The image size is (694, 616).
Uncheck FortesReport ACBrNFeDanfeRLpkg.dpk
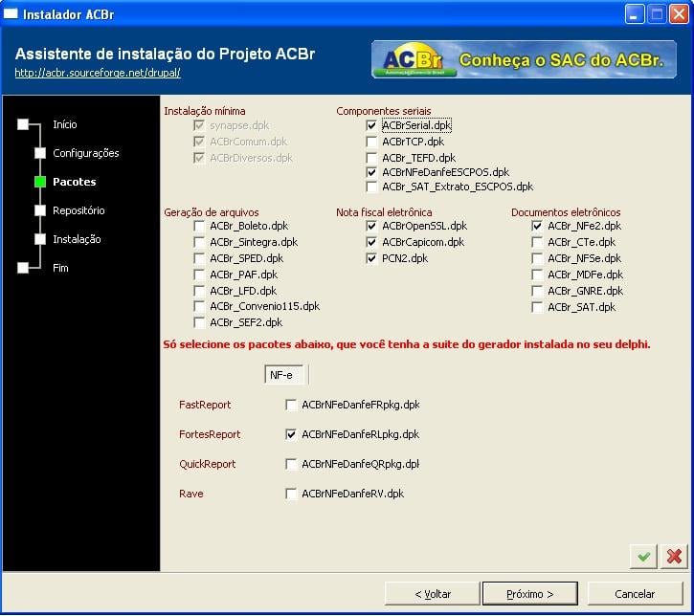click(291, 434)
